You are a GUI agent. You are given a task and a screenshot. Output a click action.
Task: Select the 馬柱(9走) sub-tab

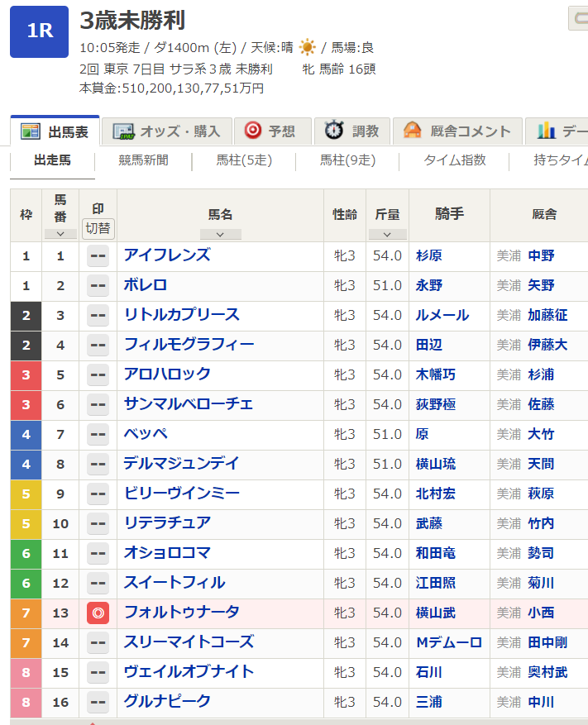(x=348, y=160)
